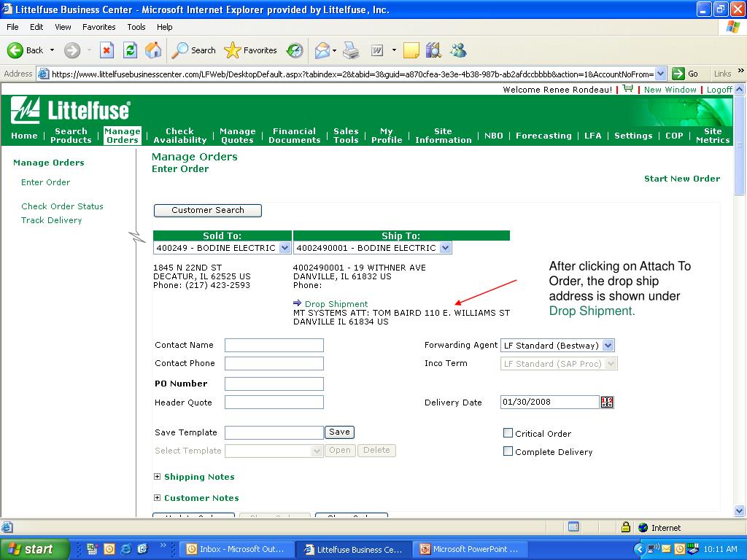Open the Select Template dropdown
This screenshot has height=560, width=747.
(317, 451)
